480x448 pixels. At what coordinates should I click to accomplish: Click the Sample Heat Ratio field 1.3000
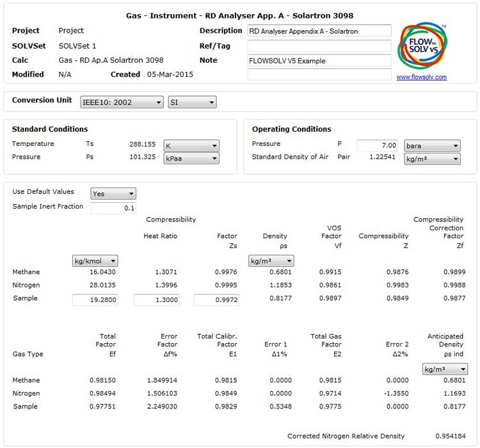(x=156, y=300)
